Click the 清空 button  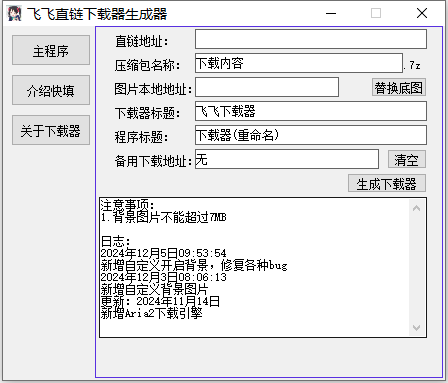(407, 159)
